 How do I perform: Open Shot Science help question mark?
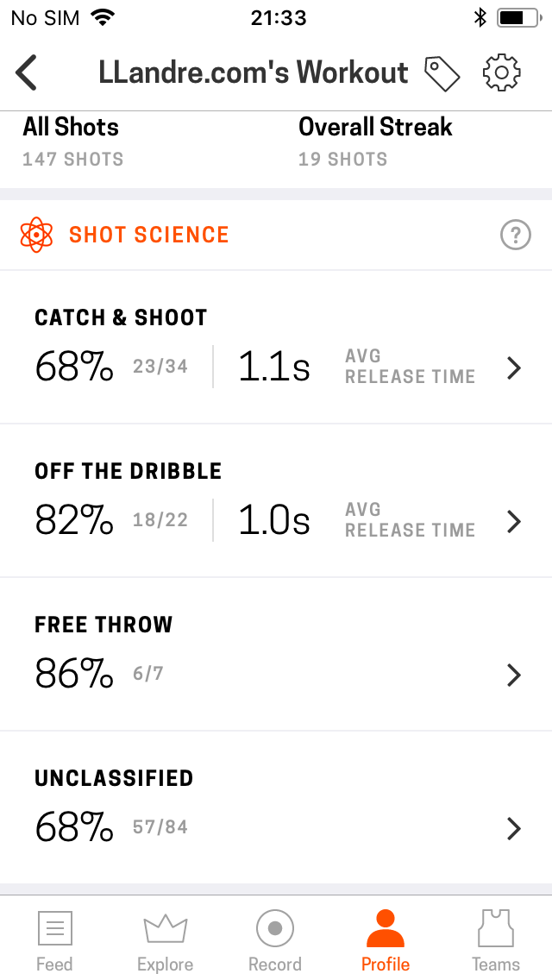515,235
